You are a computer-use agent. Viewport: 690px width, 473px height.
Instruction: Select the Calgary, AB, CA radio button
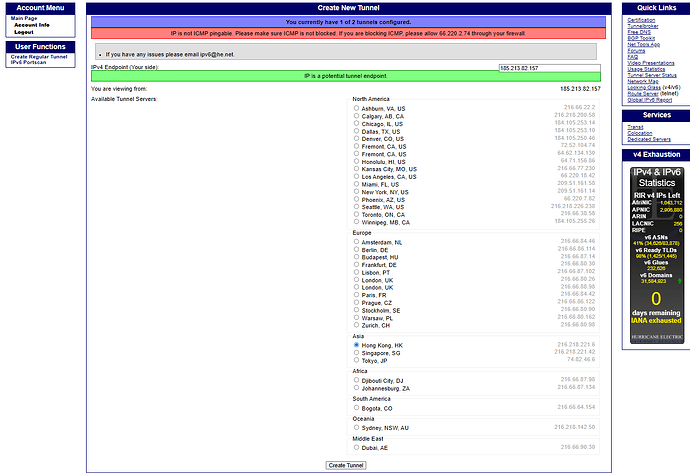coord(356,116)
